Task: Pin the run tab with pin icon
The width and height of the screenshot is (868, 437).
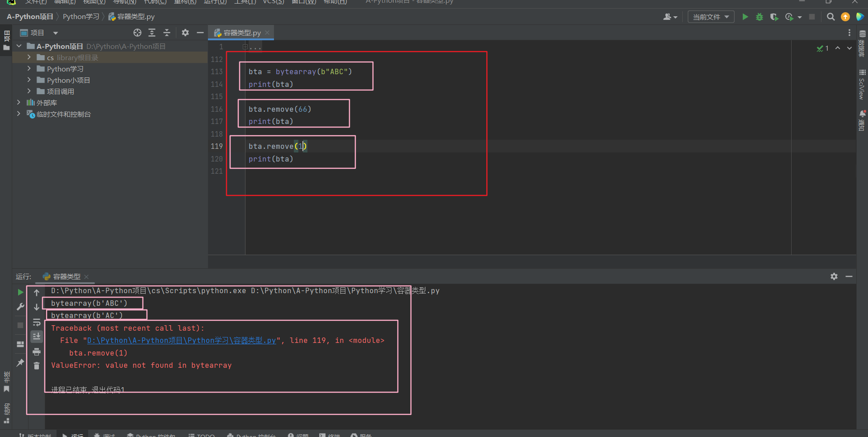Action: [x=20, y=363]
